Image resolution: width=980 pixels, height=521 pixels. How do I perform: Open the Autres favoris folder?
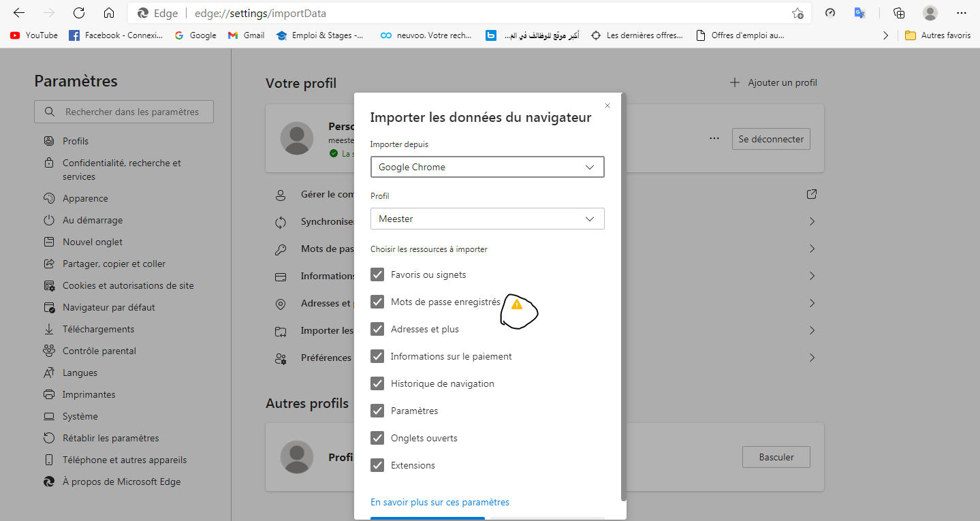[938, 35]
